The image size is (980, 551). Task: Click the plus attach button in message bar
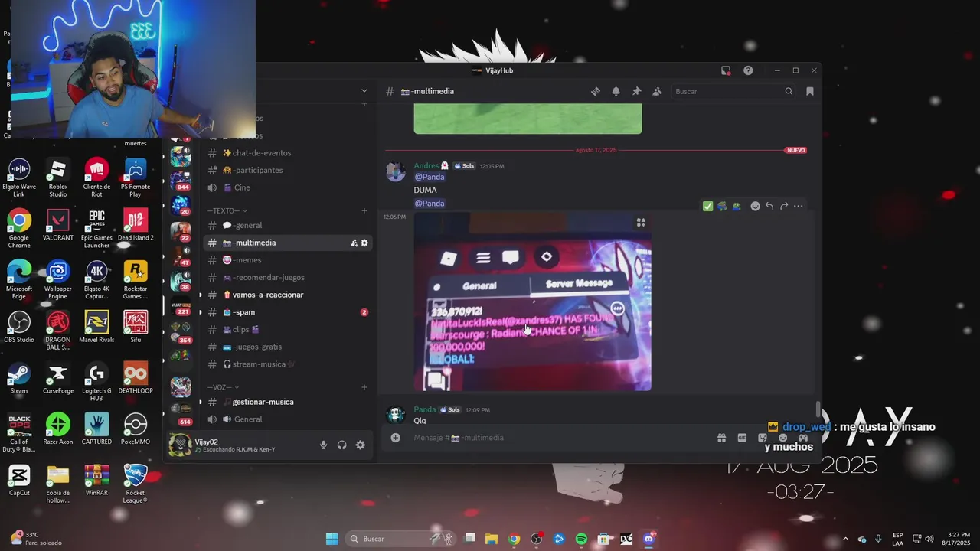pos(395,438)
